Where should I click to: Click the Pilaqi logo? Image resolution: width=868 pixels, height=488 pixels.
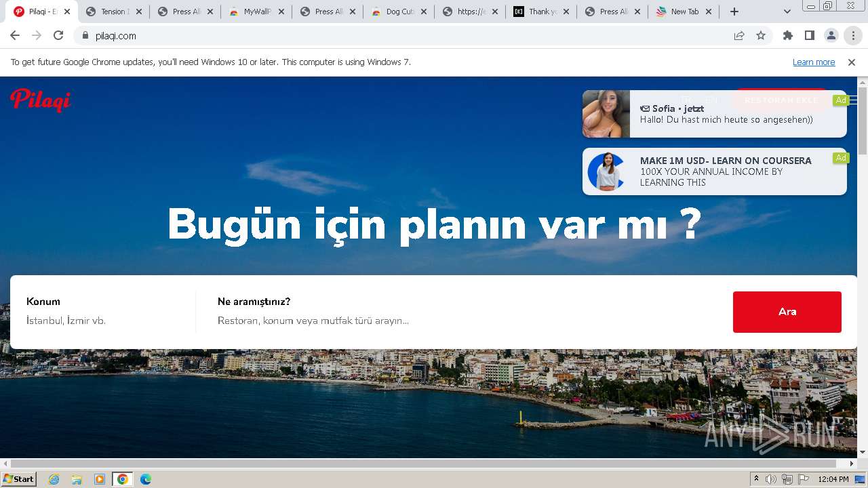[40, 100]
